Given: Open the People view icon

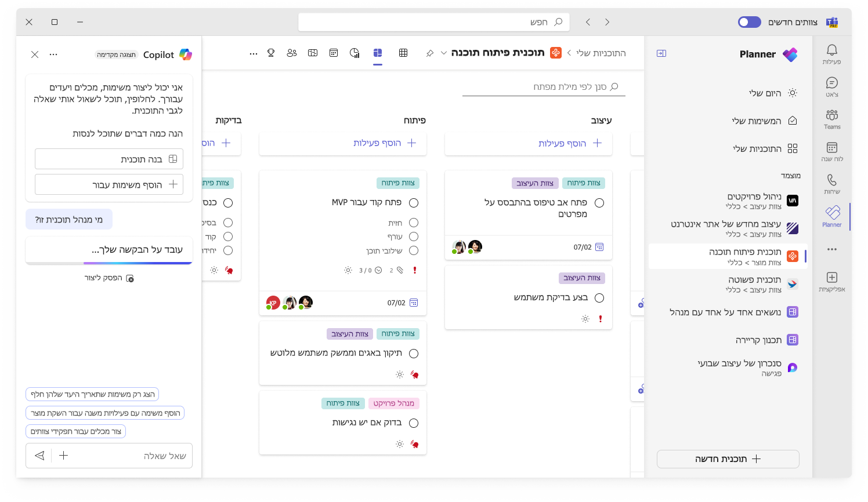Looking at the screenshot, I should (292, 53).
